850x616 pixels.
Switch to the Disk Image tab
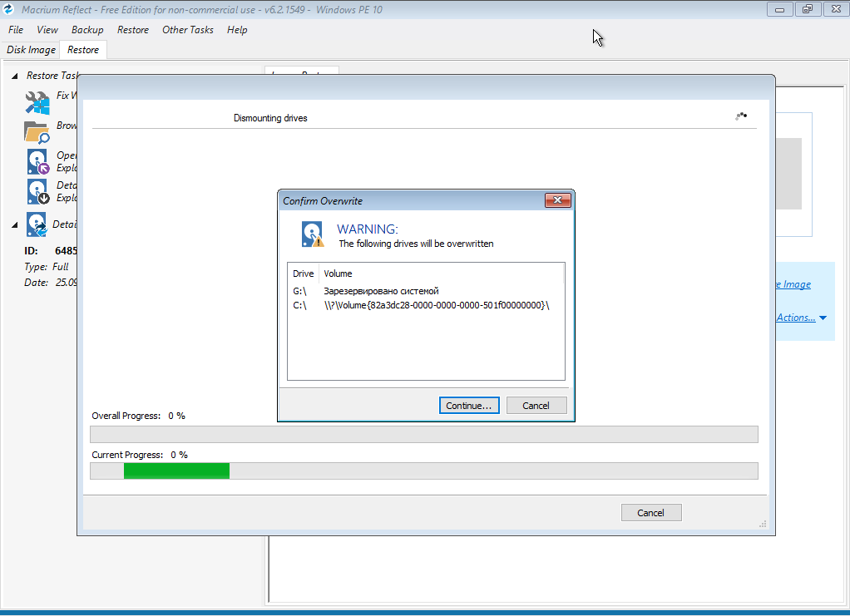[31, 50]
